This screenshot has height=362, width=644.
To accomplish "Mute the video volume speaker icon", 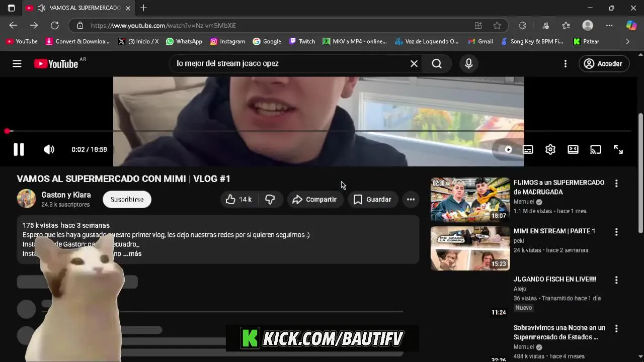I will tap(49, 149).
